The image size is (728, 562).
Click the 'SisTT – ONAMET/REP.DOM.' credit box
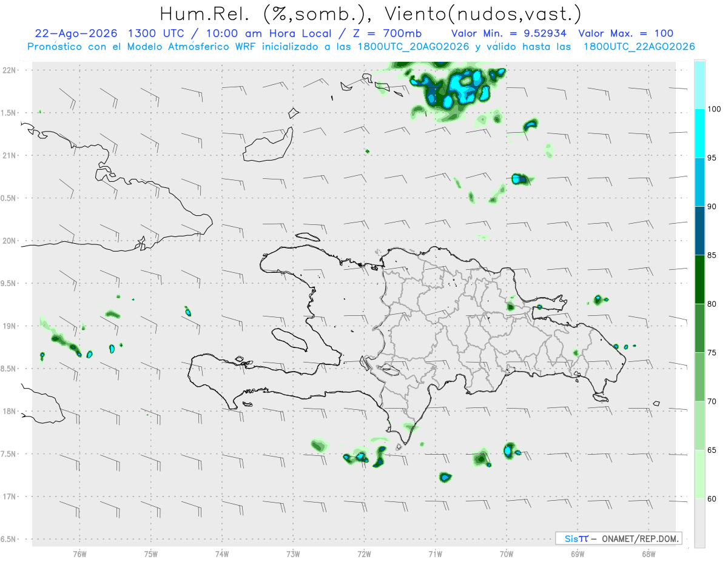619,538
